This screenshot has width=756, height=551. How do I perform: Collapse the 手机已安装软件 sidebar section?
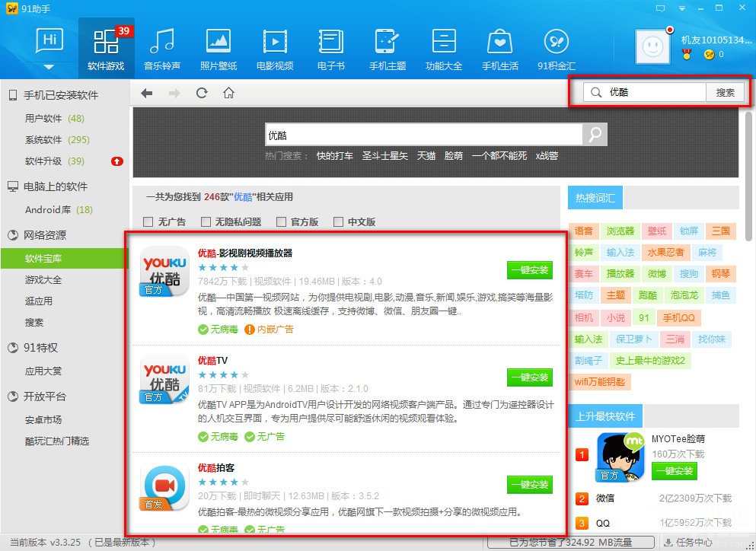62,94
